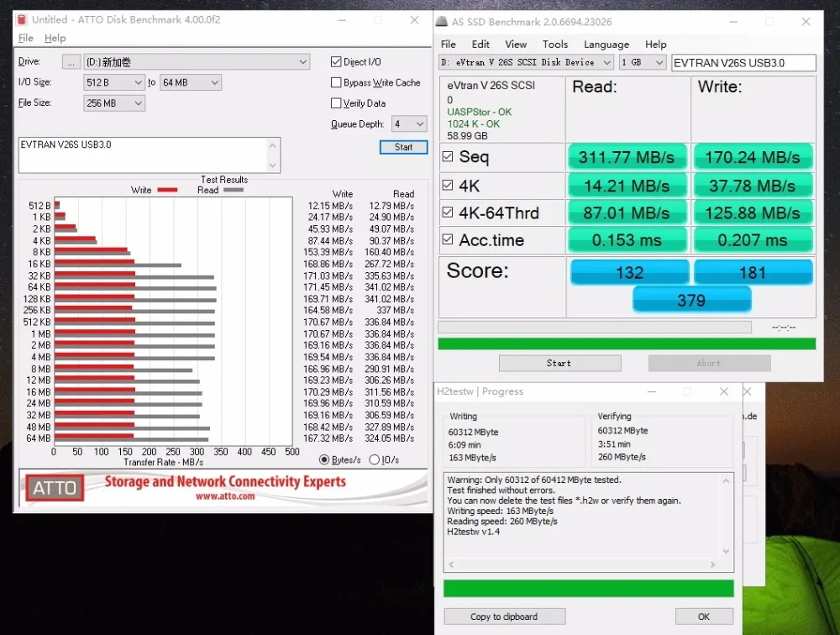
Task: Open the AS SSD disk device dropdown
Action: point(526,63)
